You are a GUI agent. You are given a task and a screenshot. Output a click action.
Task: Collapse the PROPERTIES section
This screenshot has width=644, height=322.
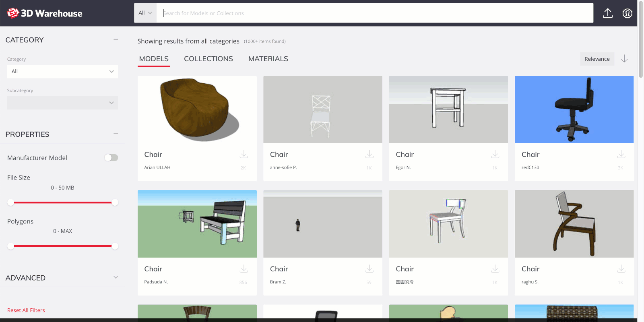(116, 134)
